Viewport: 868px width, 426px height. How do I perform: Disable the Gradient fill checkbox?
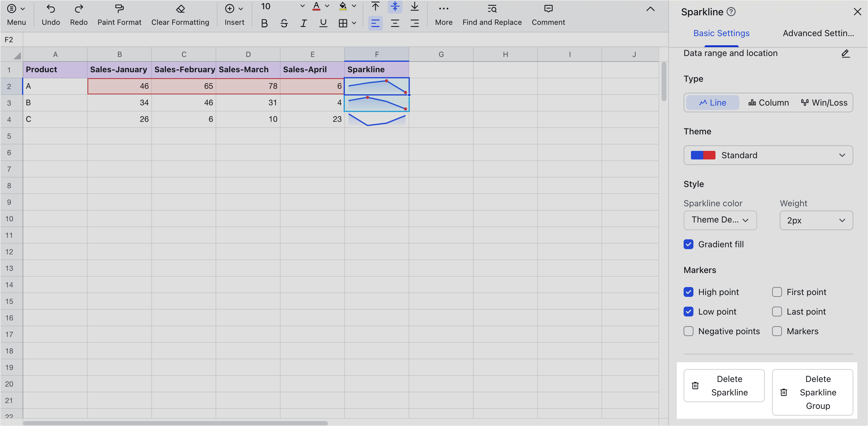689,244
